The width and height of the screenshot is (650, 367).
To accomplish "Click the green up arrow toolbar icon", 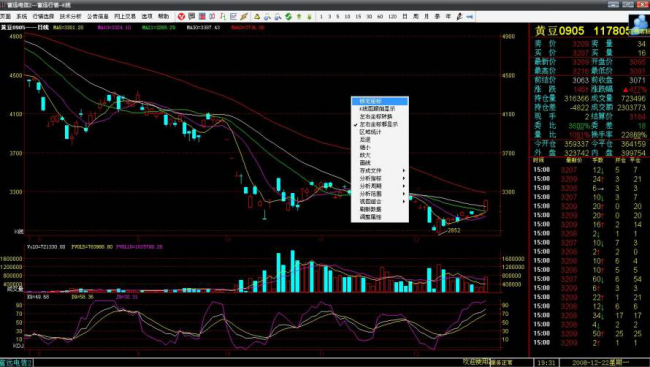I will 299,17.
